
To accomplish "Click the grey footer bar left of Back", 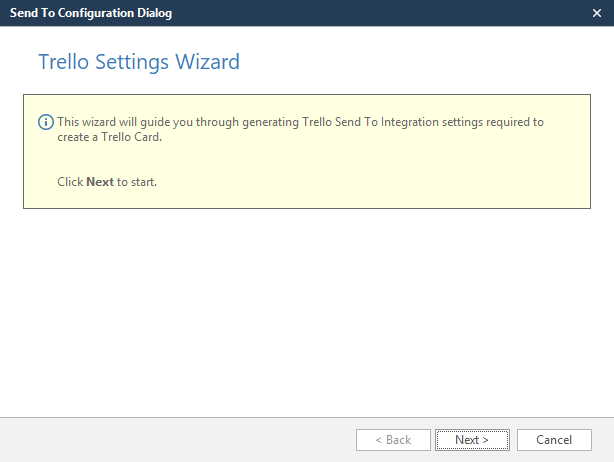I will [x=170, y=440].
